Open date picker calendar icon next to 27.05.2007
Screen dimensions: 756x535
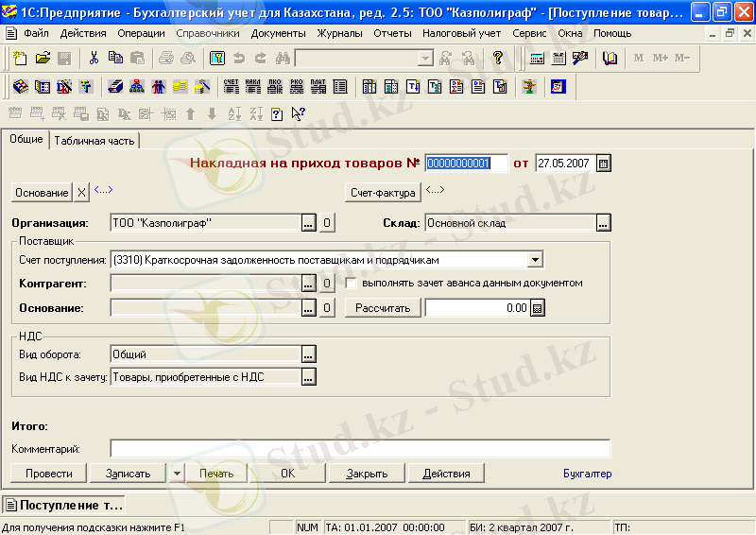point(604,164)
